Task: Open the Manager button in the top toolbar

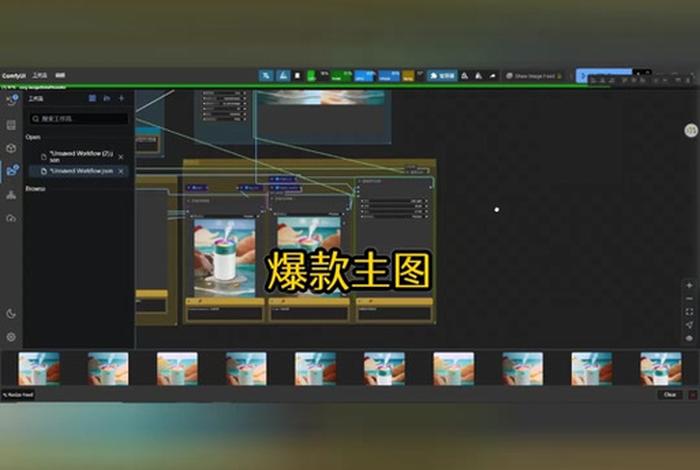Action: tap(442, 76)
